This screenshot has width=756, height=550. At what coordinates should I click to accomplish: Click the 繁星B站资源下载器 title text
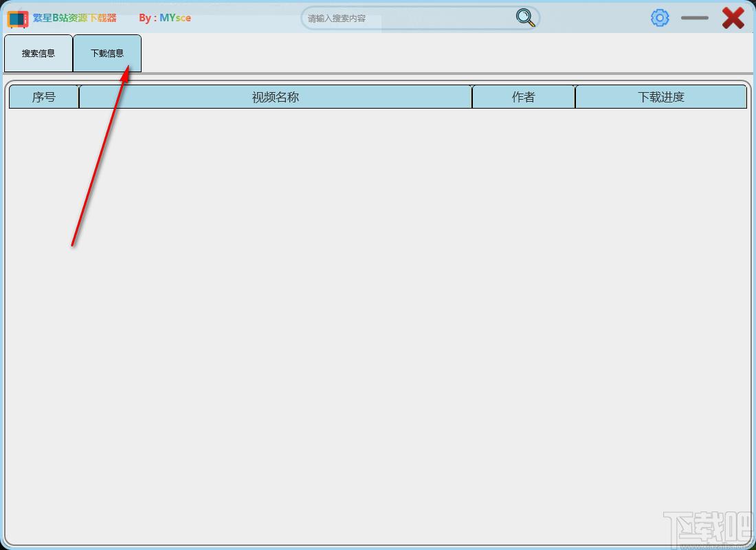pos(75,18)
